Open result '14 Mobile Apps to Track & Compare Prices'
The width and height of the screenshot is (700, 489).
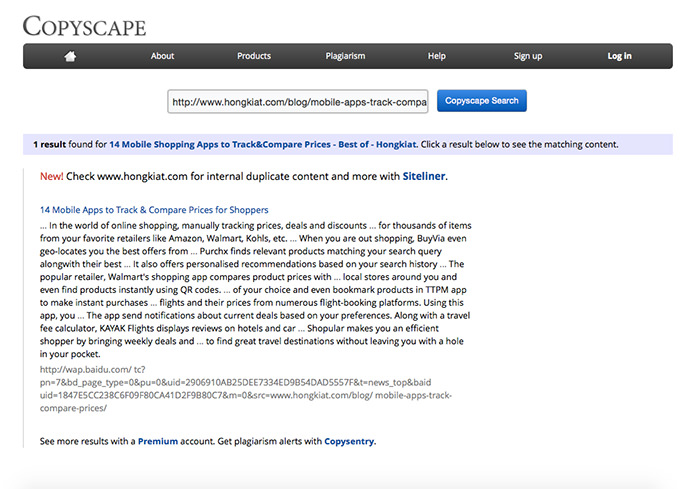pos(154,210)
